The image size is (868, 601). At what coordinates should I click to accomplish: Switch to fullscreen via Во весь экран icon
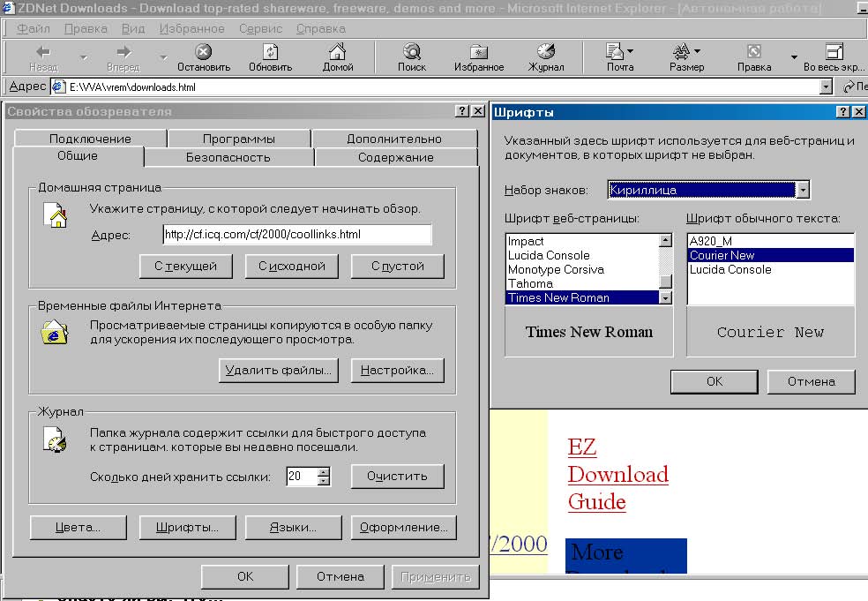[x=834, y=51]
